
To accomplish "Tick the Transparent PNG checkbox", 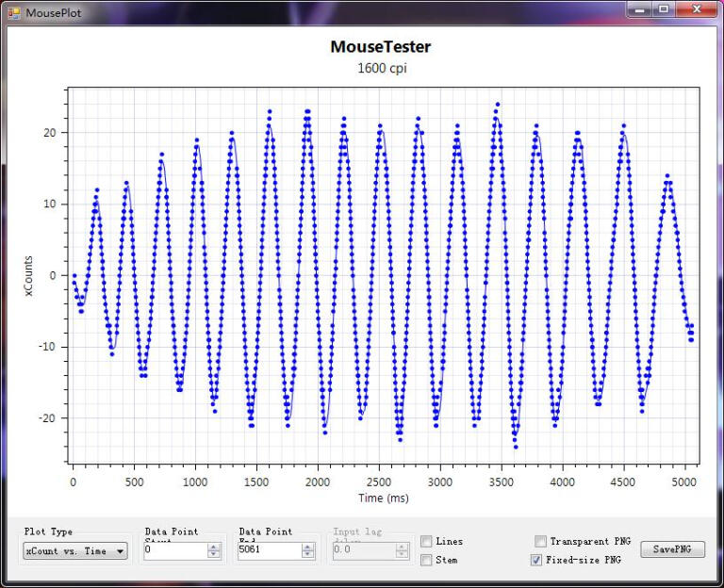I will (x=540, y=542).
